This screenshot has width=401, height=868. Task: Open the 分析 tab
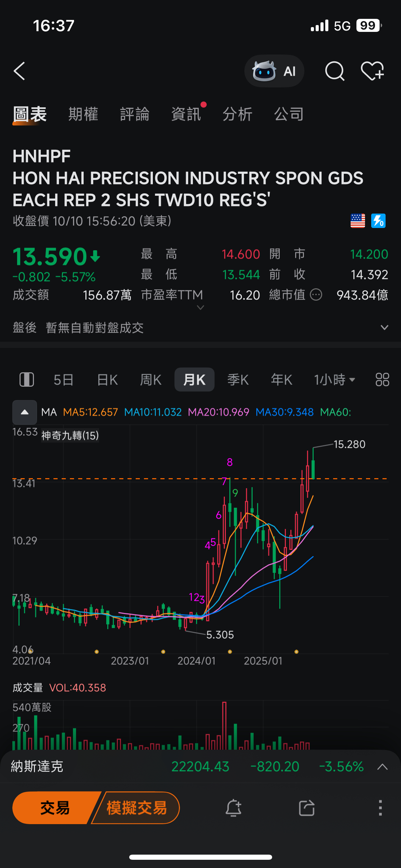coord(238,114)
